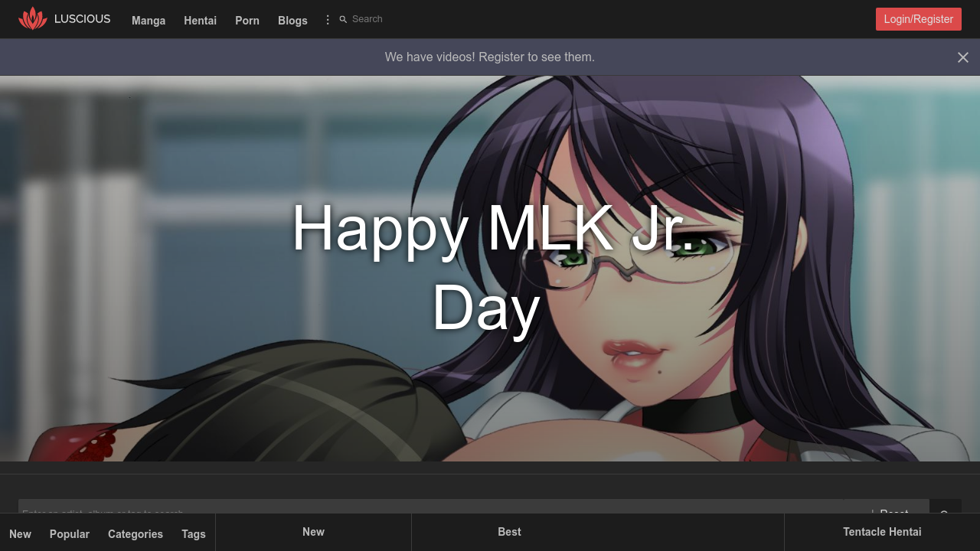Dismiss the videos banner with X
Viewport: 980px width, 551px height.
tap(963, 57)
